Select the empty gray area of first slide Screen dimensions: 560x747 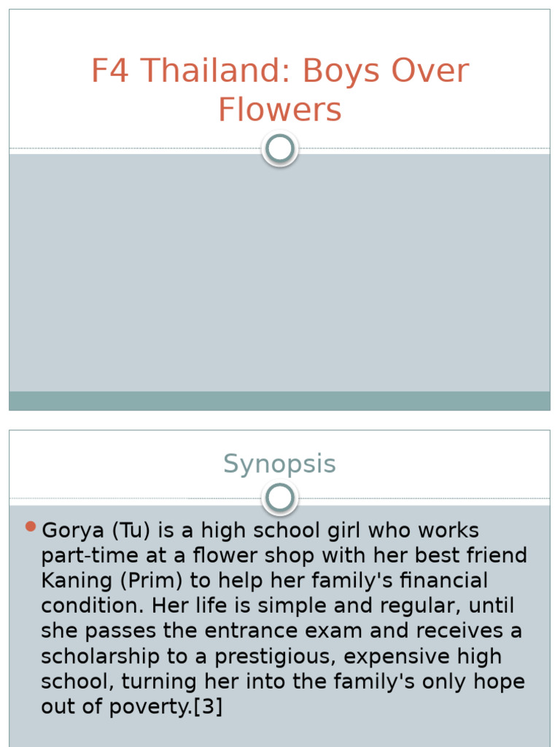(x=279, y=277)
